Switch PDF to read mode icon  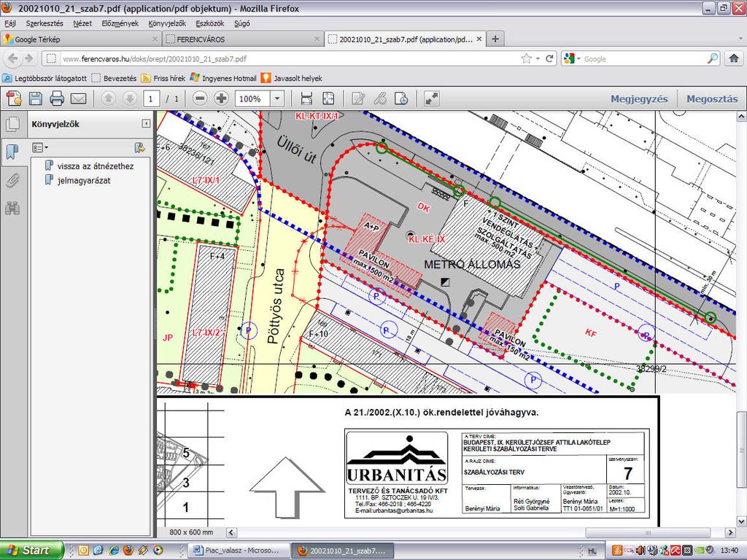click(431, 98)
